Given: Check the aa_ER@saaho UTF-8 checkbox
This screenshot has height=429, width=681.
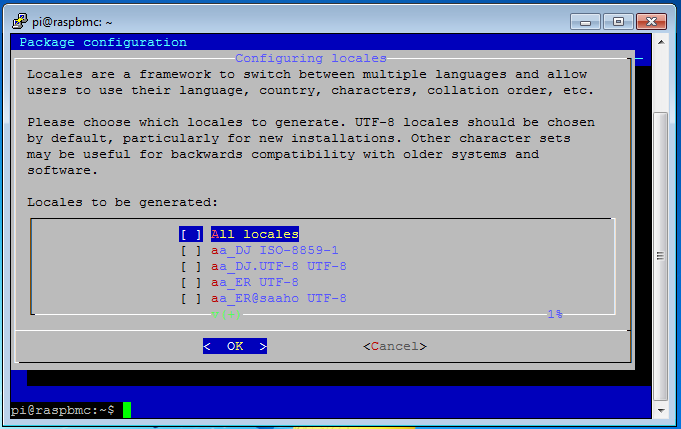Looking at the screenshot, I should click(x=191, y=299).
